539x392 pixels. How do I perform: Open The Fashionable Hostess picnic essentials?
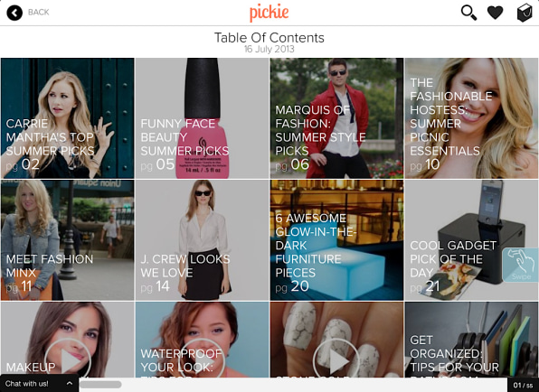472,118
